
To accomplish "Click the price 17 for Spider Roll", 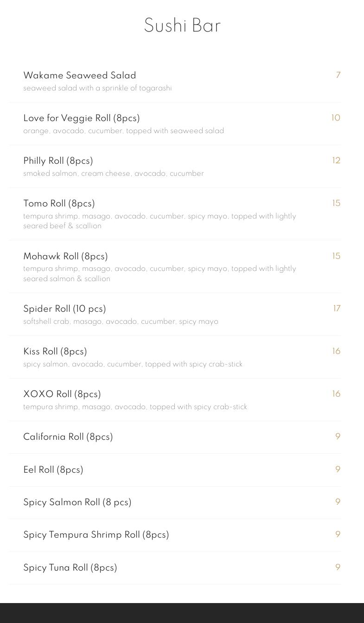I will click(337, 308).
